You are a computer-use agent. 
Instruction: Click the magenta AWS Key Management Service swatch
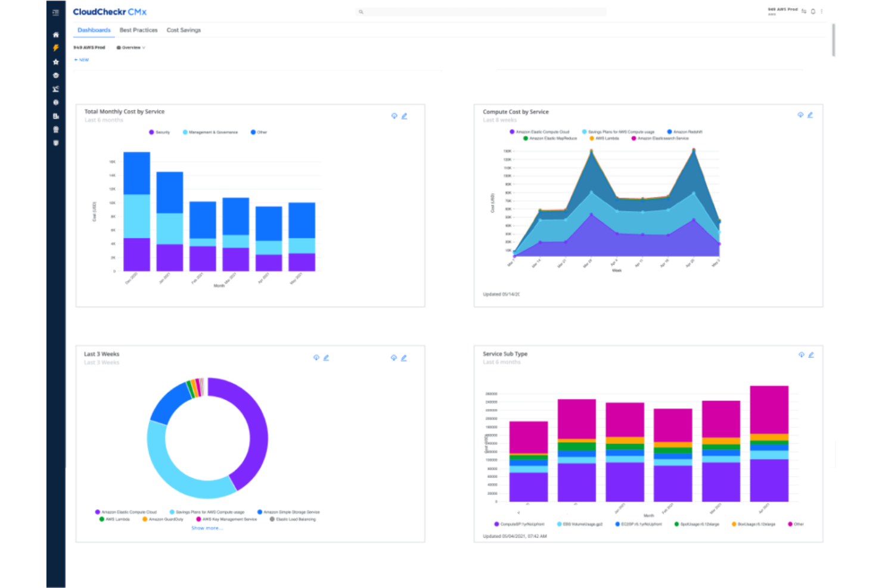tap(199, 519)
